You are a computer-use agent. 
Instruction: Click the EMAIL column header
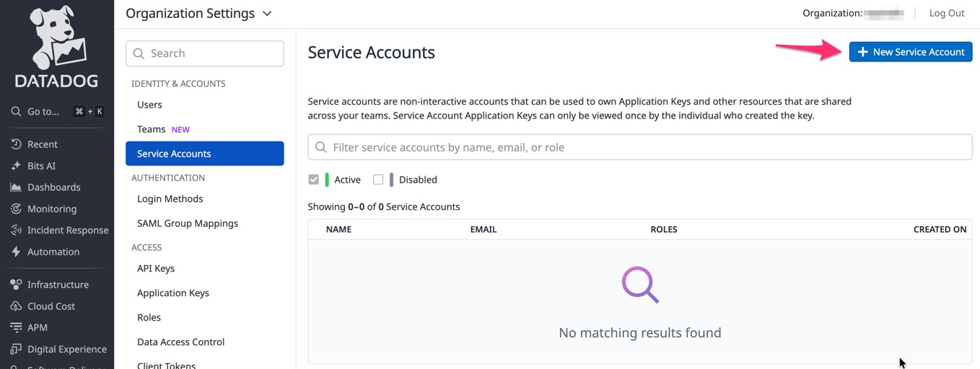(484, 230)
